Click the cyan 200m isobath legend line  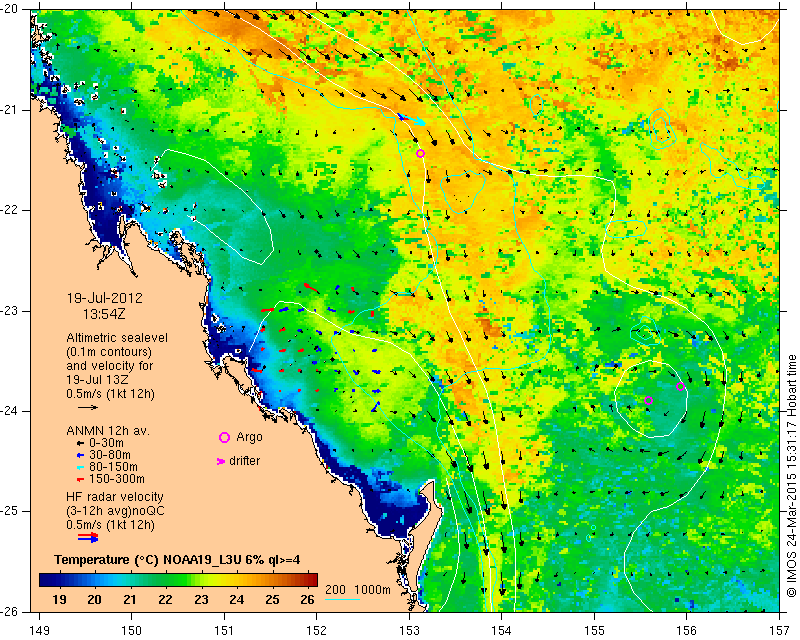point(342,599)
